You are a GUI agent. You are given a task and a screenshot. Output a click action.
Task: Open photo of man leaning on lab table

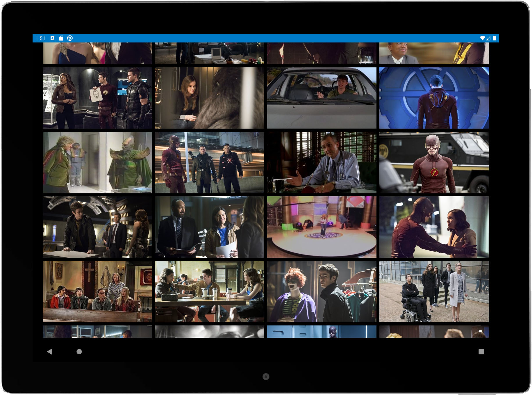pos(97,227)
